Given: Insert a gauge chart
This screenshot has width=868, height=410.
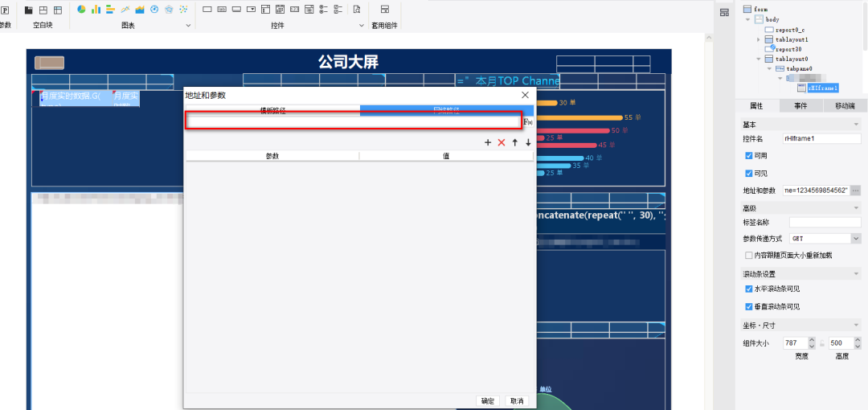Looking at the screenshot, I should tap(154, 10).
